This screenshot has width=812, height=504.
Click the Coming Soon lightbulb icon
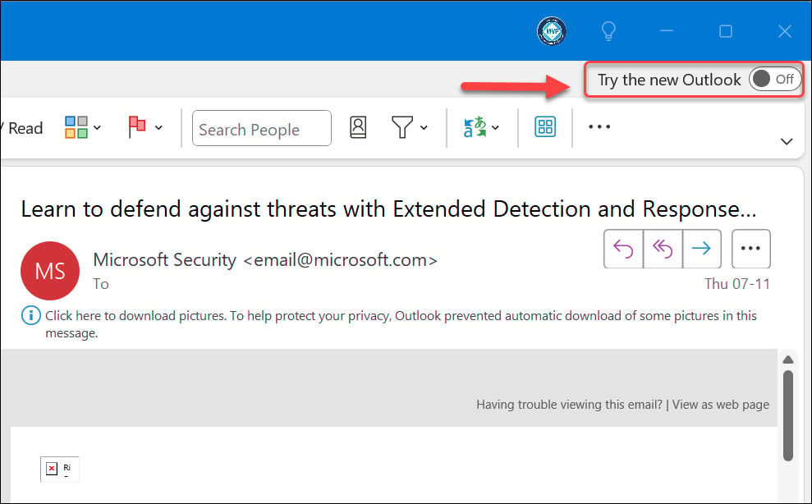click(608, 31)
